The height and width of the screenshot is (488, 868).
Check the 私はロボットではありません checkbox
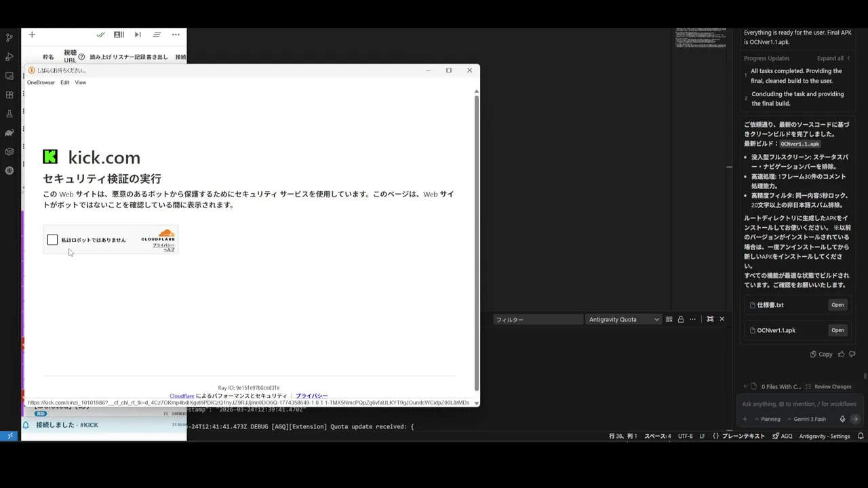(52, 240)
